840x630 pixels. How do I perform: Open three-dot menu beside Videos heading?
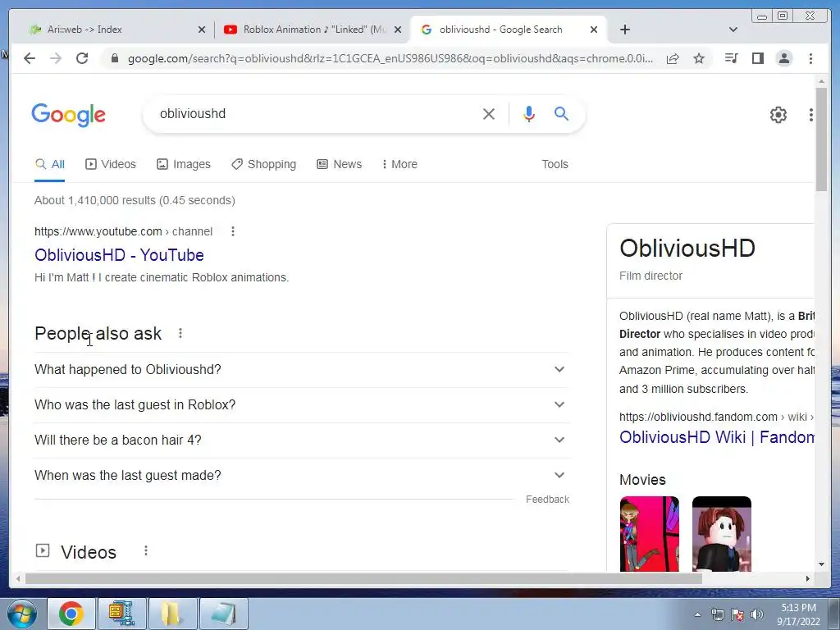[146, 550]
